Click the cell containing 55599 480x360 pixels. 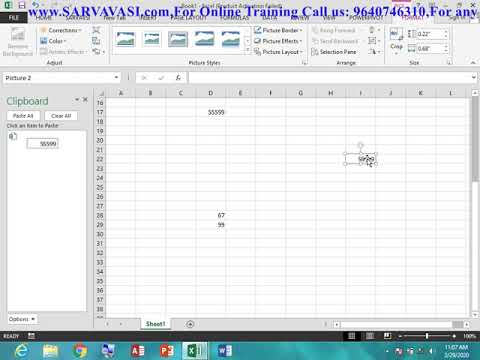coord(211,112)
